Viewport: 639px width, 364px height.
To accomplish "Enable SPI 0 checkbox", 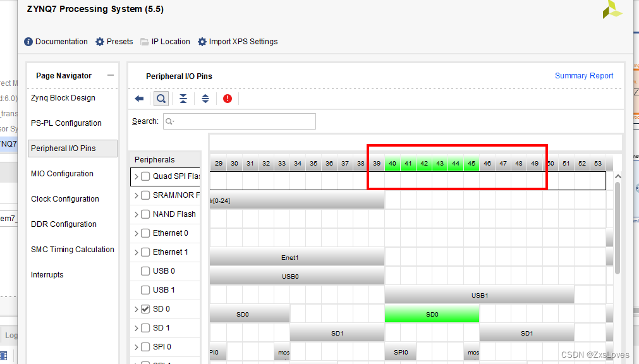I will [x=145, y=347].
